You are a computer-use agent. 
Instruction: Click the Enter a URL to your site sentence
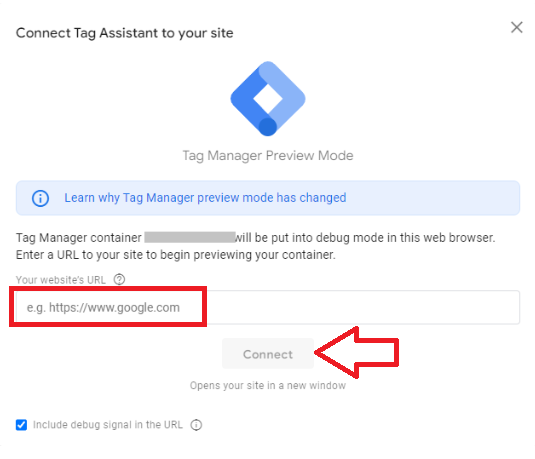pyautogui.click(x=176, y=255)
